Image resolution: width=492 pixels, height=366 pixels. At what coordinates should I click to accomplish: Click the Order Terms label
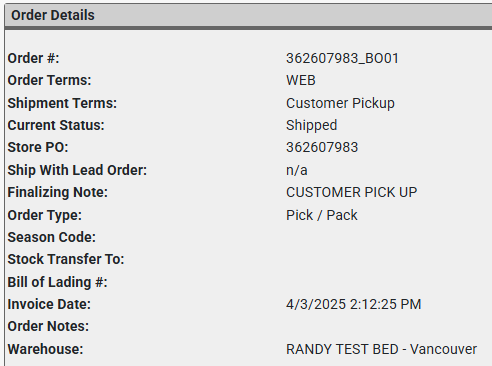(x=49, y=80)
